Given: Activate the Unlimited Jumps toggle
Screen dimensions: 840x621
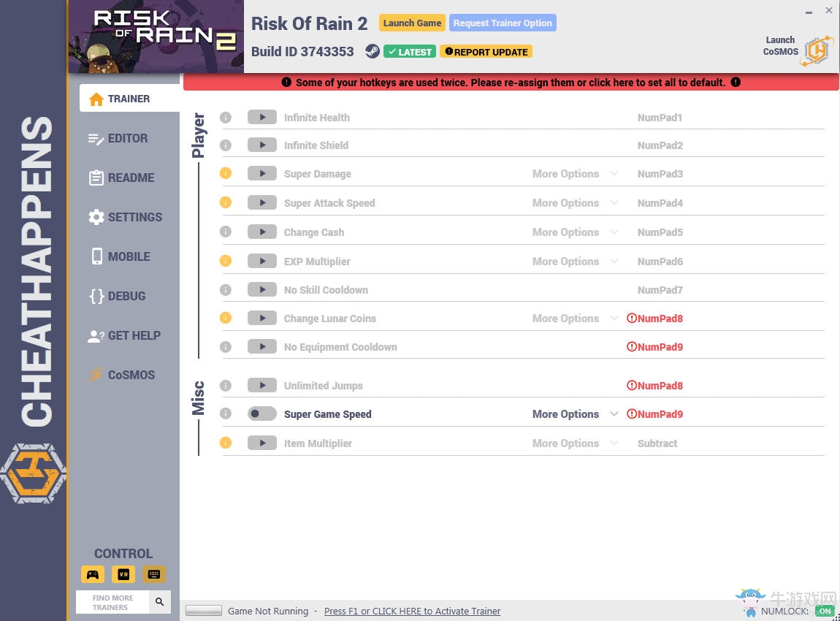Looking at the screenshot, I should click(x=262, y=386).
